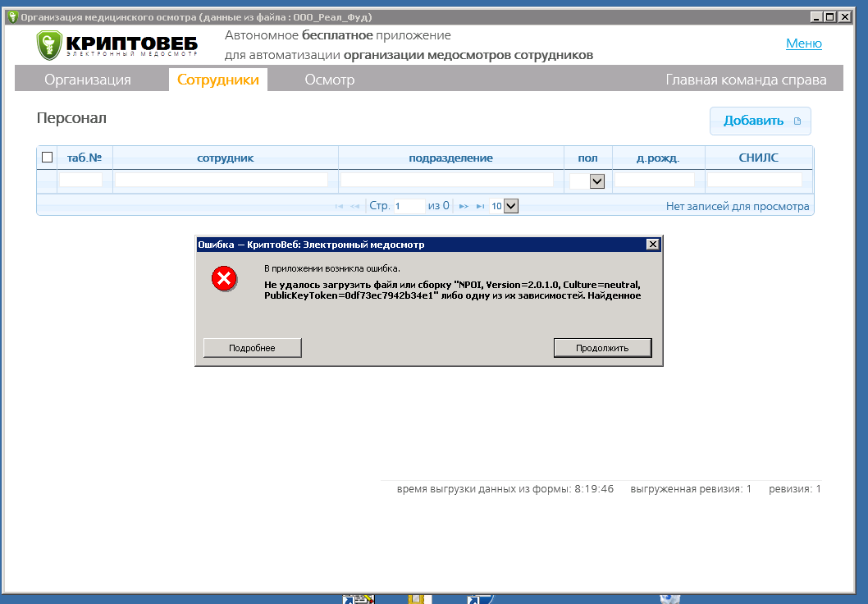Screen dimensions: 868x604
Task: Go to first page of personnel table
Action: click(339, 207)
